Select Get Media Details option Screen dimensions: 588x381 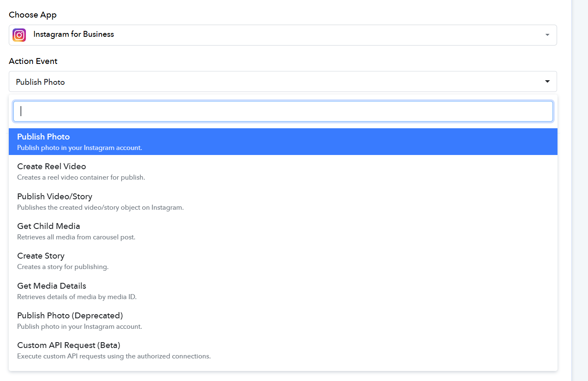(51, 286)
